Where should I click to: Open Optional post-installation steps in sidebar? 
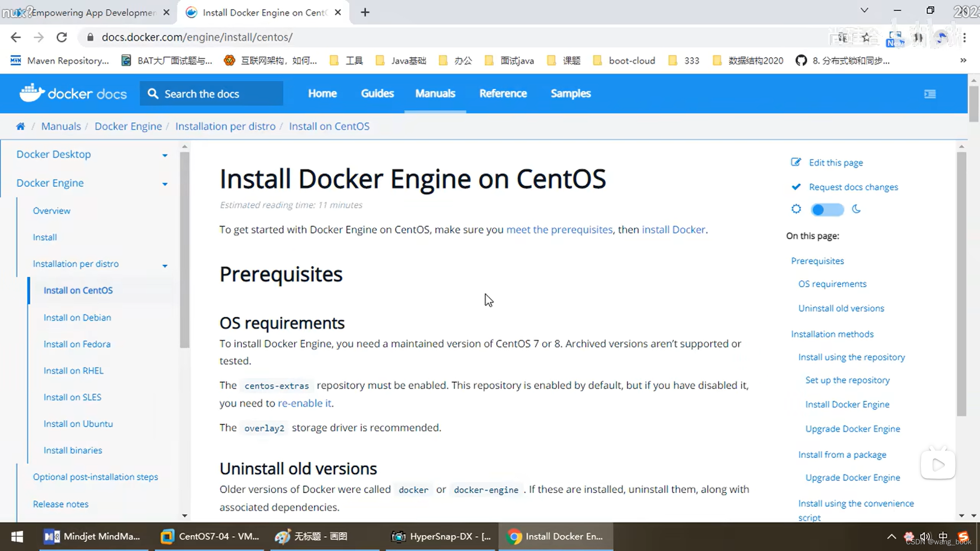click(x=95, y=477)
